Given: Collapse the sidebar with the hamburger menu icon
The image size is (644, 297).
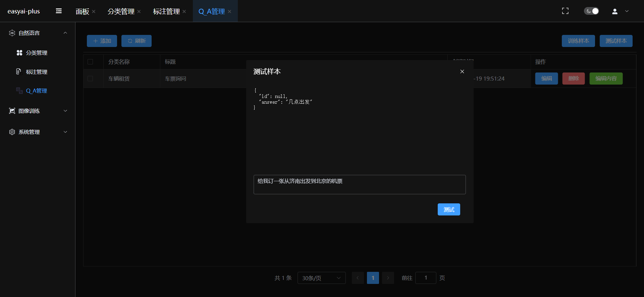Looking at the screenshot, I should click(x=59, y=11).
